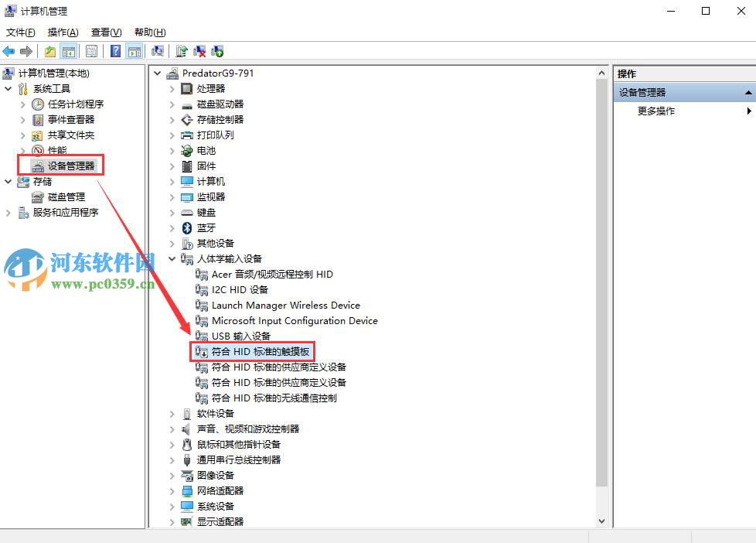
Task: Open the 操作 menu
Action: [61, 32]
